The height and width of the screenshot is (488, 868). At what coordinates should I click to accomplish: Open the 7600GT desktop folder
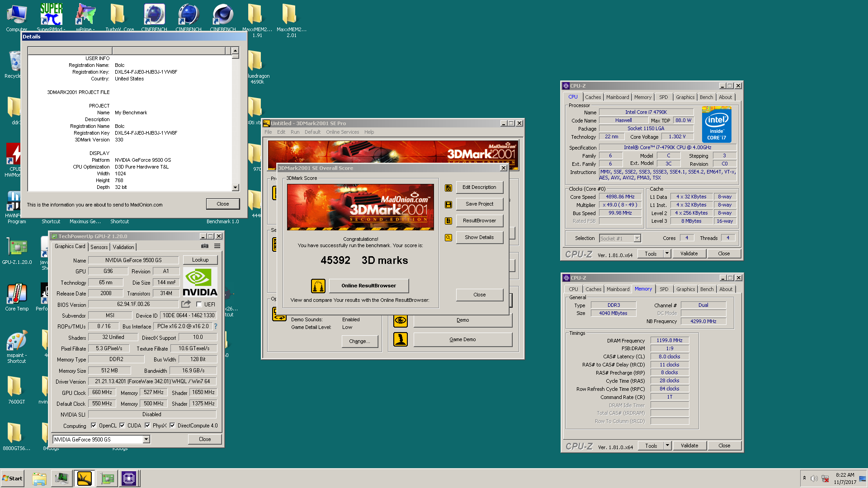click(x=17, y=390)
